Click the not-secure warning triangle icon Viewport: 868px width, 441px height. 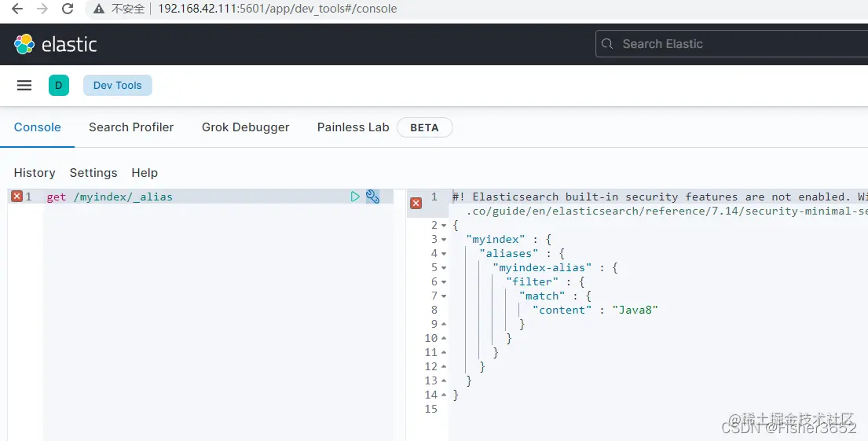99,9
